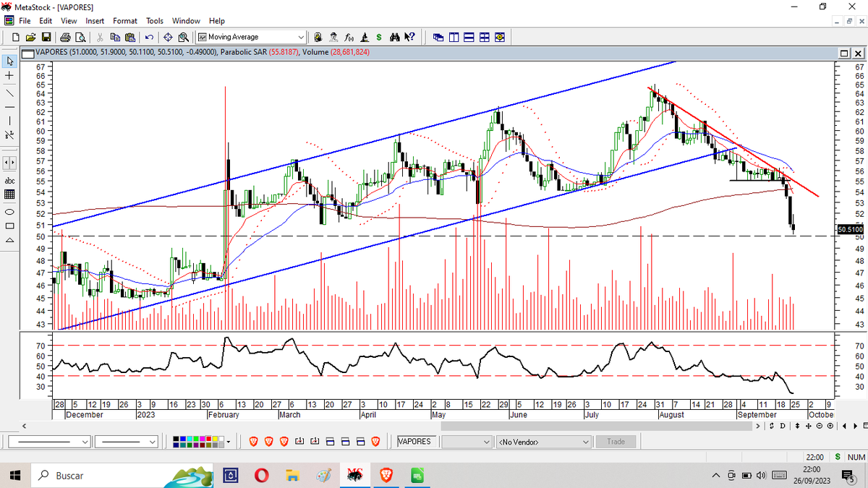
Task: Pick the abc text annotation tool
Action: click(x=9, y=180)
